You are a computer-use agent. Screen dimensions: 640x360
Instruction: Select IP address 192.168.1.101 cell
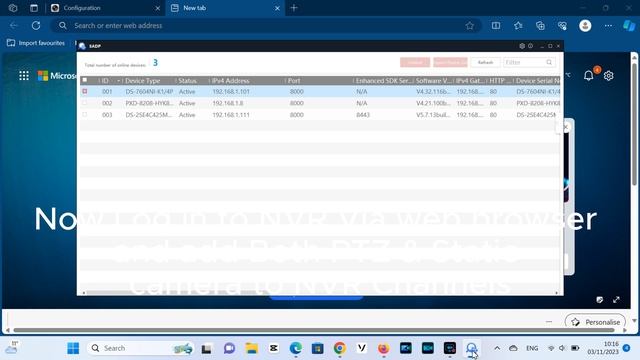231,91
